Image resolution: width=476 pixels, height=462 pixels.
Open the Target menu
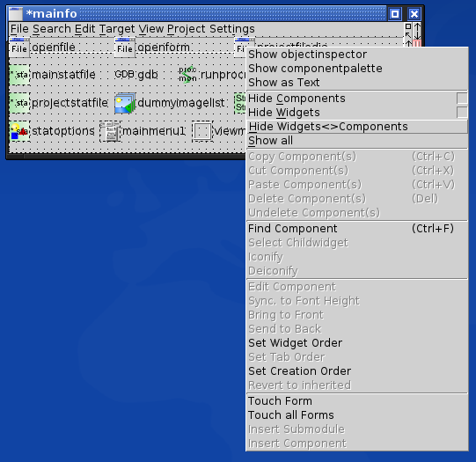click(x=117, y=29)
